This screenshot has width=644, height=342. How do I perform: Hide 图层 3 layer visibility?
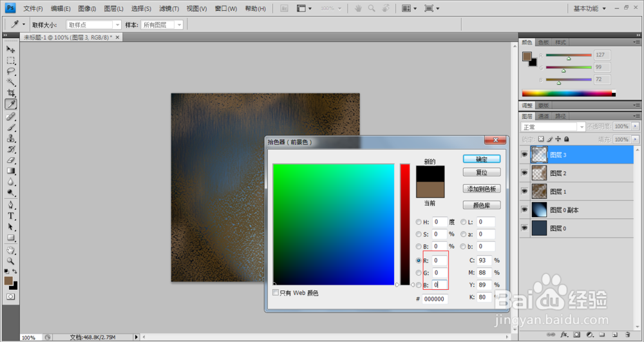point(524,155)
